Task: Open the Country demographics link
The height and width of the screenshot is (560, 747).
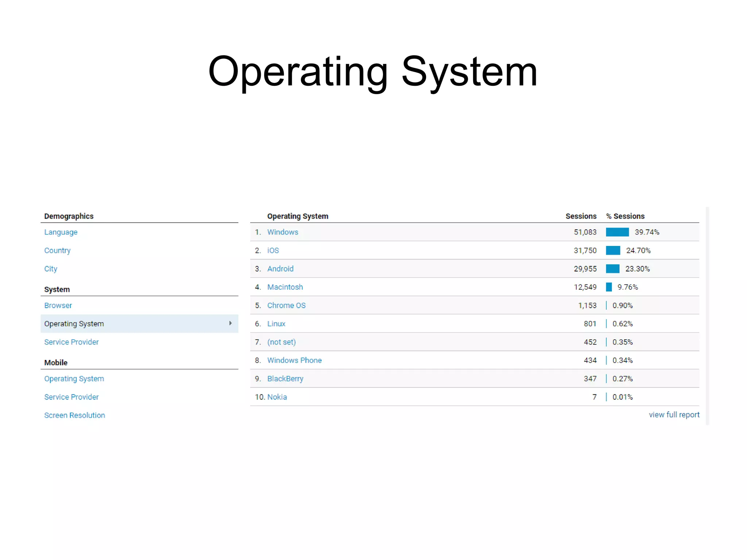Action: [57, 251]
